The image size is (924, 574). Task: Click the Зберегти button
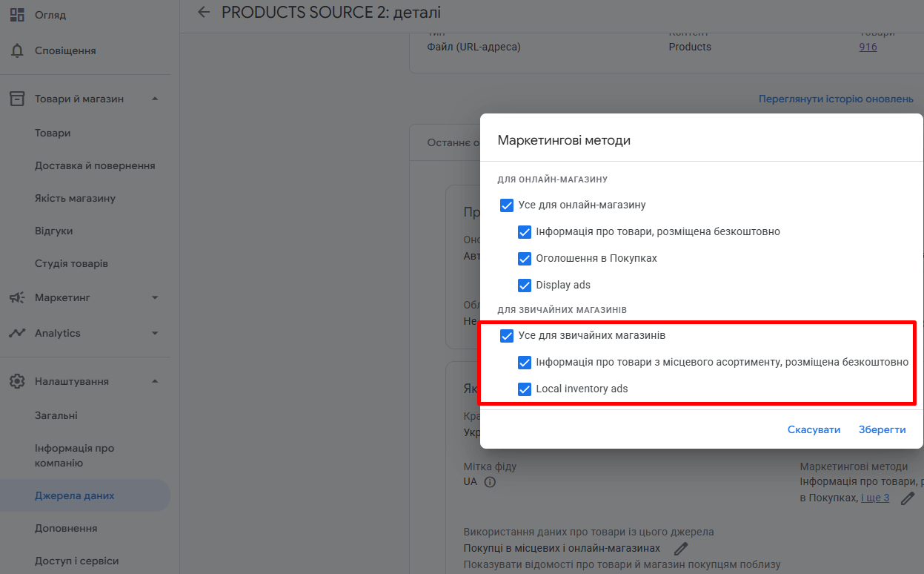pos(883,429)
